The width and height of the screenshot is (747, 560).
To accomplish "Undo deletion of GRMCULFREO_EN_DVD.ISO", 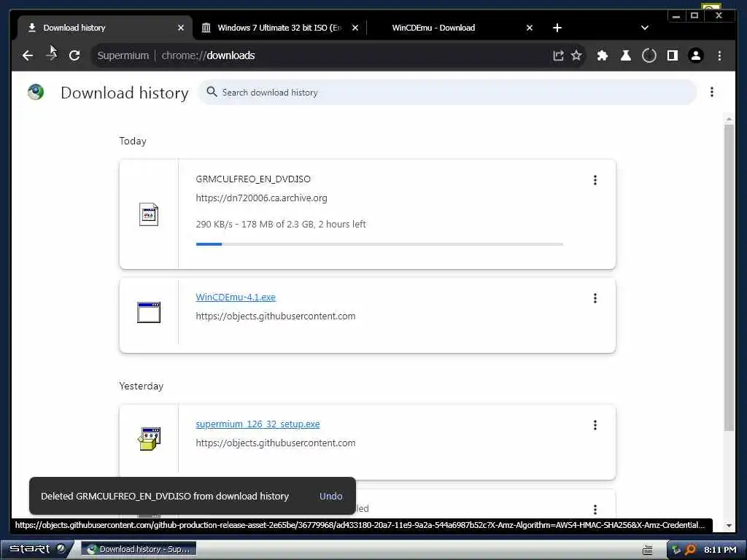I will 330,496.
